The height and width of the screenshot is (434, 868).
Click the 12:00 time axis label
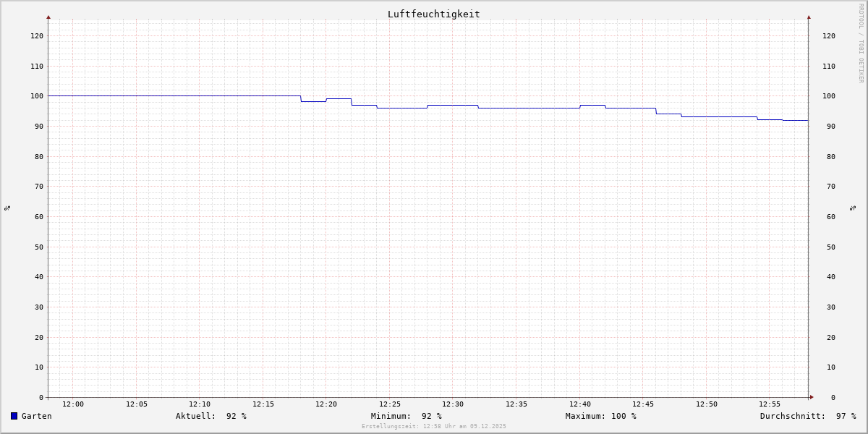(x=73, y=404)
